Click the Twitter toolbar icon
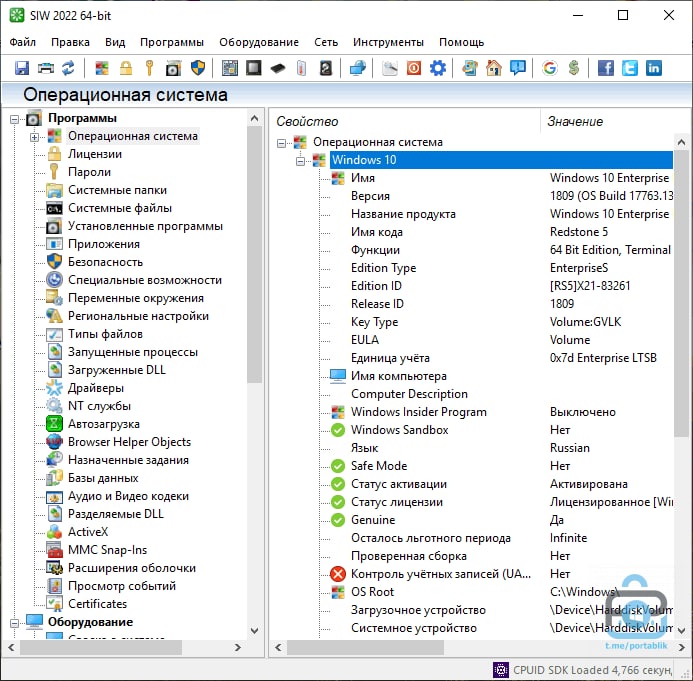This screenshot has width=693, height=681. [x=630, y=68]
